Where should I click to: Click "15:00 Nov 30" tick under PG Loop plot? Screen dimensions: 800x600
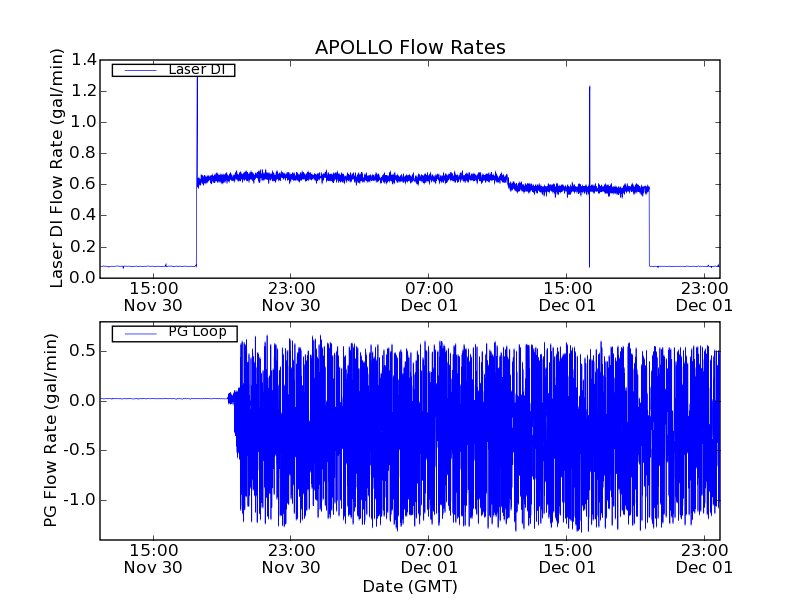153,559
